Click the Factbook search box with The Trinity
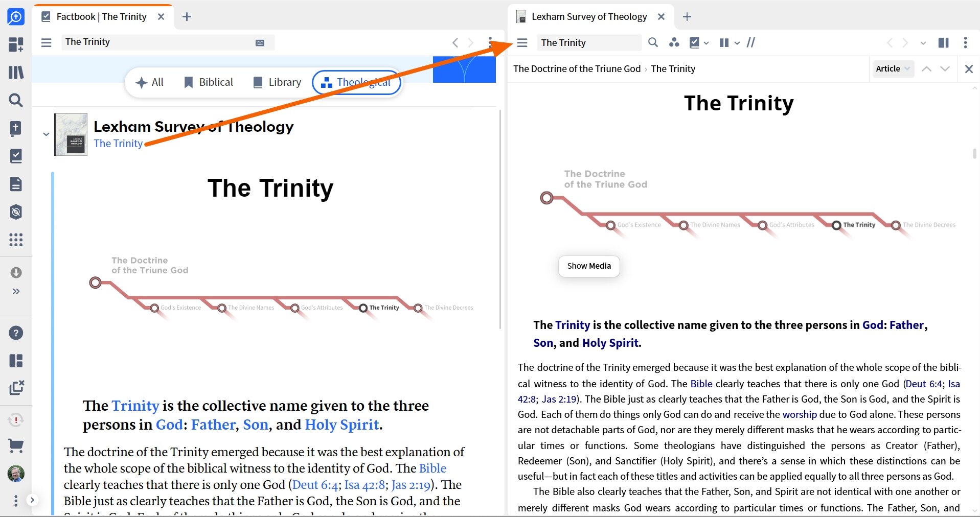980x517 pixels. (168, 42)
